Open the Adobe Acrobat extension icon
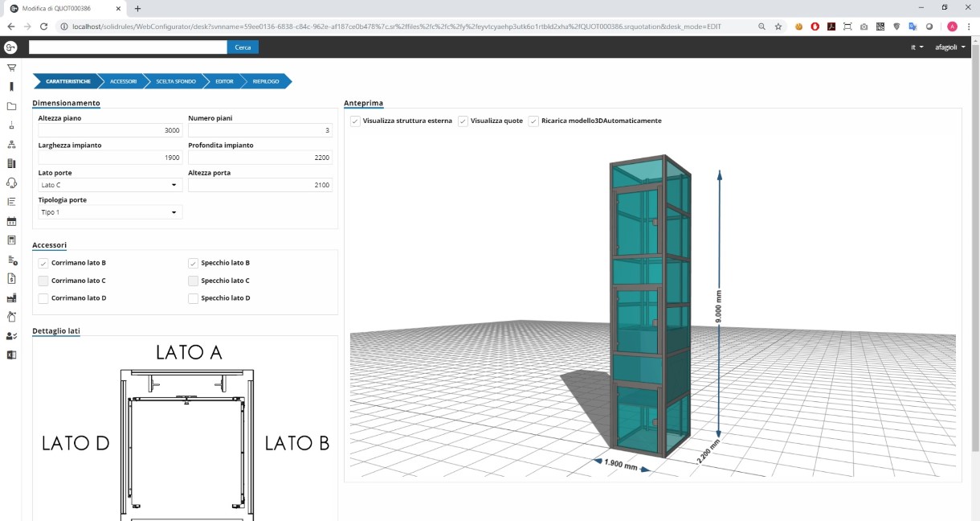The width and height of the screenshot is (980, 521). click(x=831, y=27)
